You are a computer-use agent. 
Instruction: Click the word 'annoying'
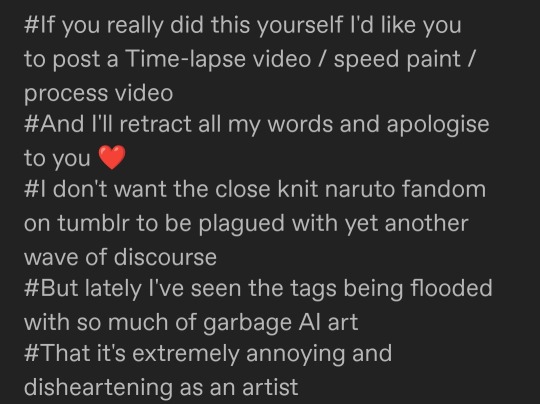[x=295, y=355]
